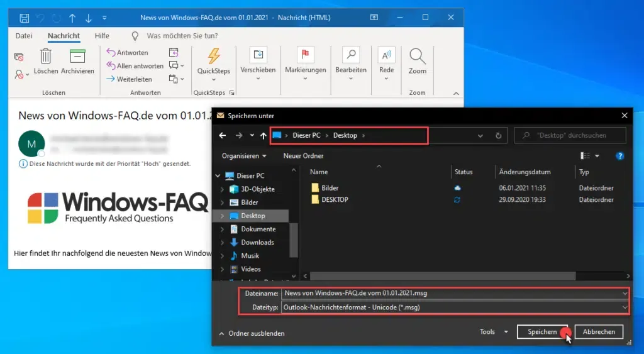The height and width of the screenshot is (354, 644).
Task: Click the Archivieren box icon
Action: (77, 56)
